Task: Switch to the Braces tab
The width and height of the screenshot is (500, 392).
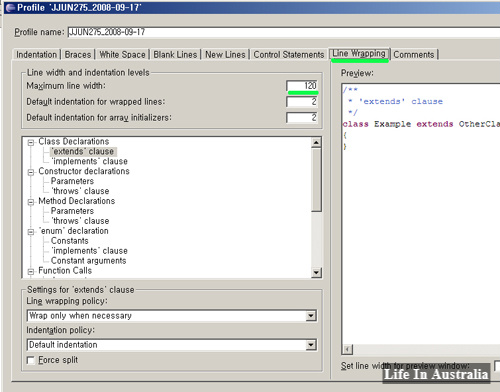Action: 78,54
